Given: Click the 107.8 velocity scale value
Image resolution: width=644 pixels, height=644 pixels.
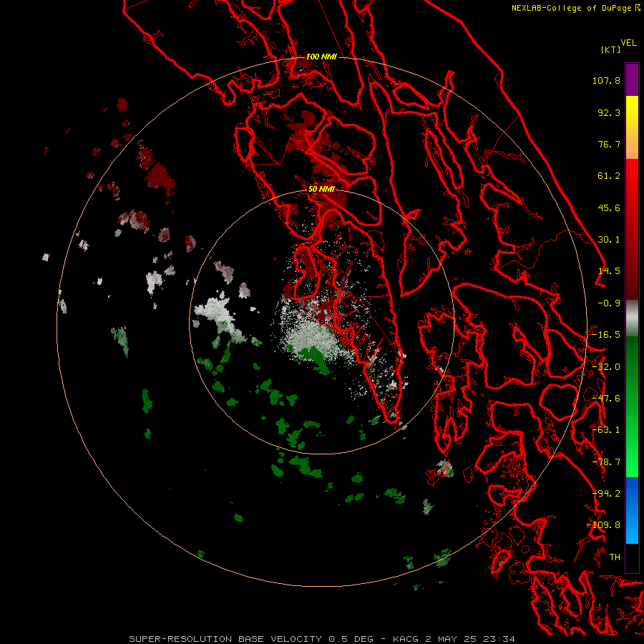Looking at the screenshot, I should pyautogui.click(x=606, y=80).
